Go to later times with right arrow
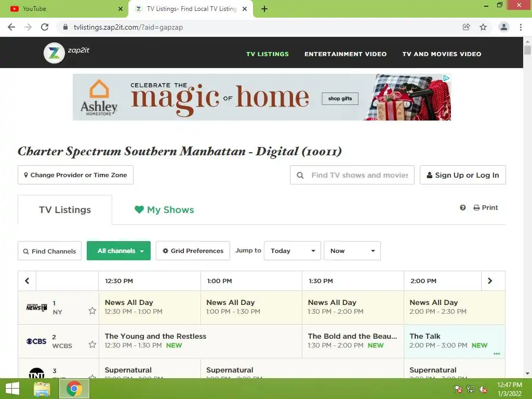Viewport: 532px width, 399px height. (490, 281)
